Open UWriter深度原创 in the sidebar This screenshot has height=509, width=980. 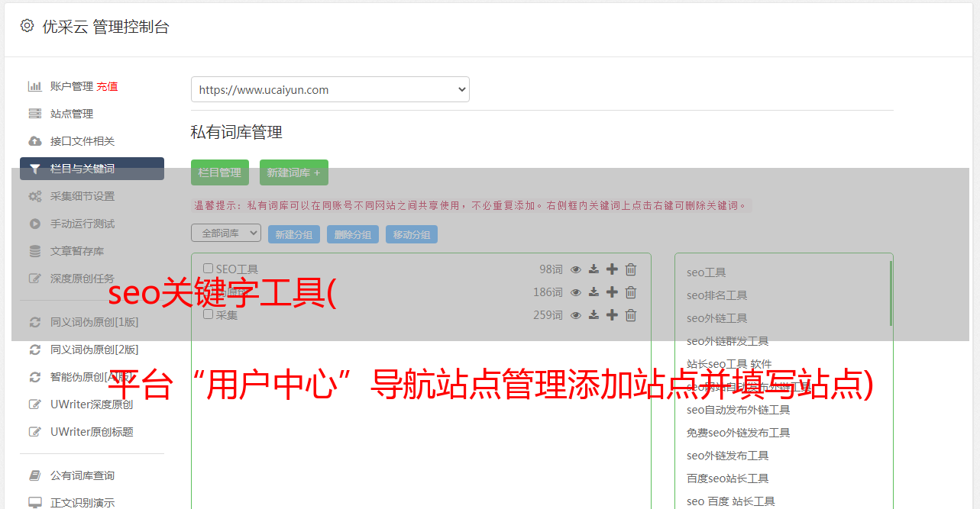point(92,404)
